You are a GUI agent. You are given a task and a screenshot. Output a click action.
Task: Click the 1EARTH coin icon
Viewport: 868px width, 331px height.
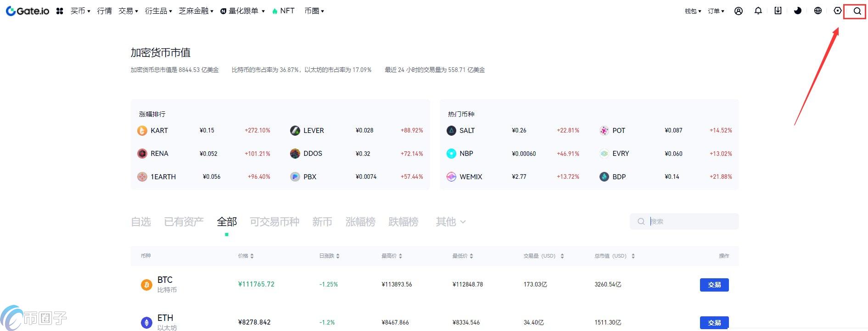tap(142, 177)
